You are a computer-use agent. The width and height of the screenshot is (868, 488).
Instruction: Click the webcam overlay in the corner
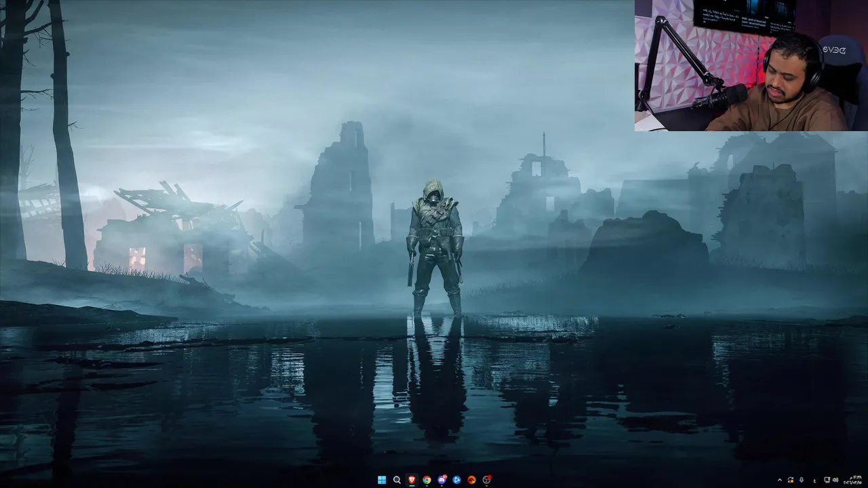[751, 65]
